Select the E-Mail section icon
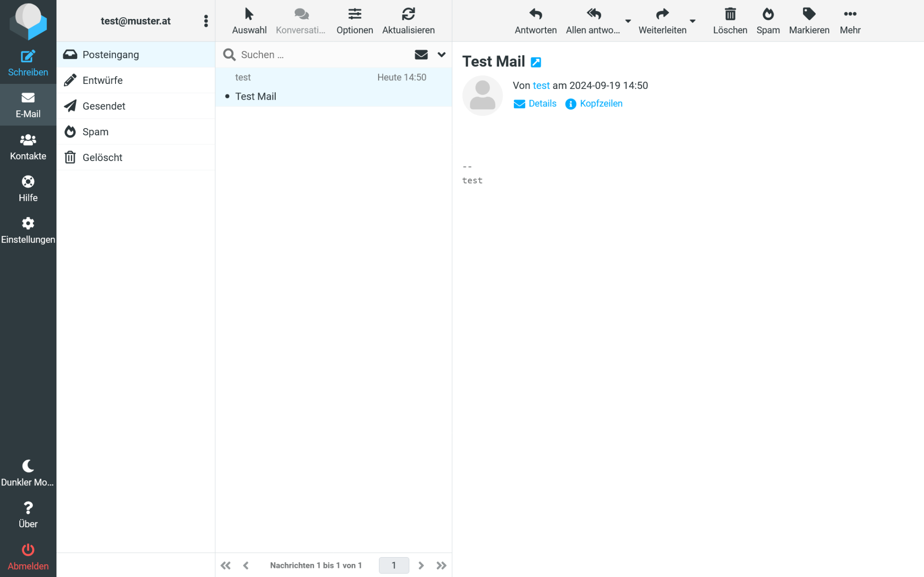This screenshot has height=577, width=924. [28, 98]
